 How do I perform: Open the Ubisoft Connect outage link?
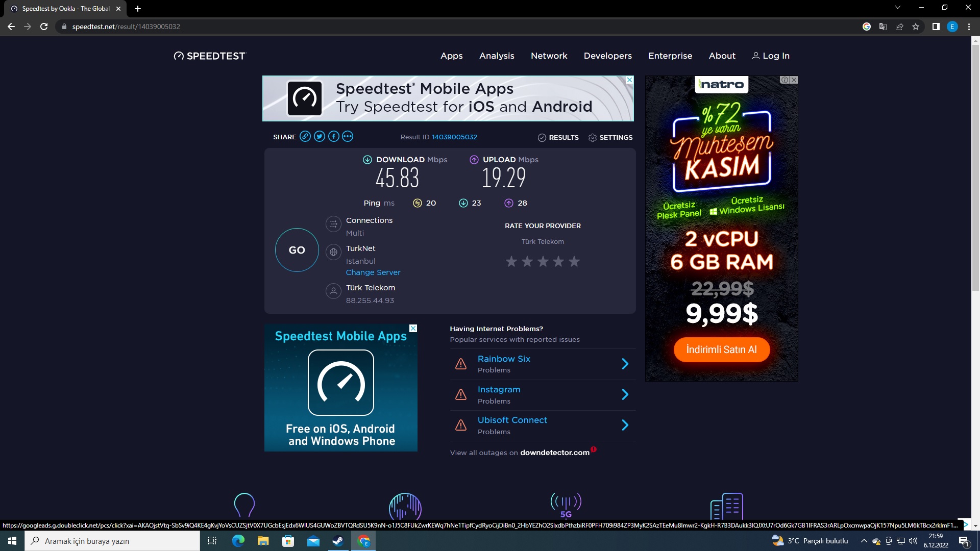point(512,420)
